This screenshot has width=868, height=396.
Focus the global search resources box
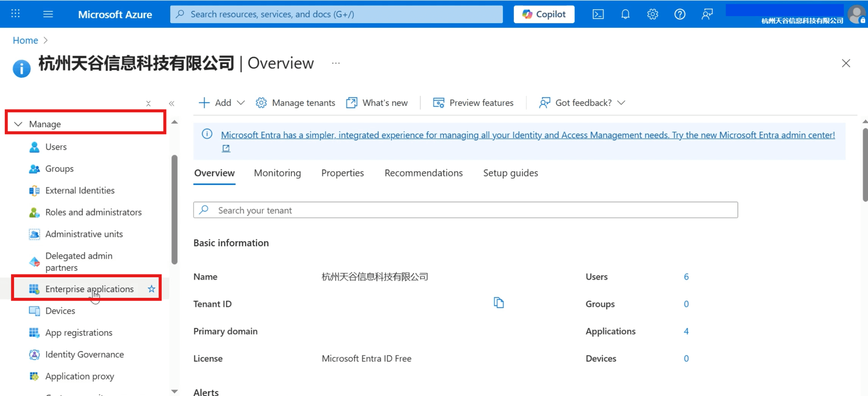coord(336,14)
